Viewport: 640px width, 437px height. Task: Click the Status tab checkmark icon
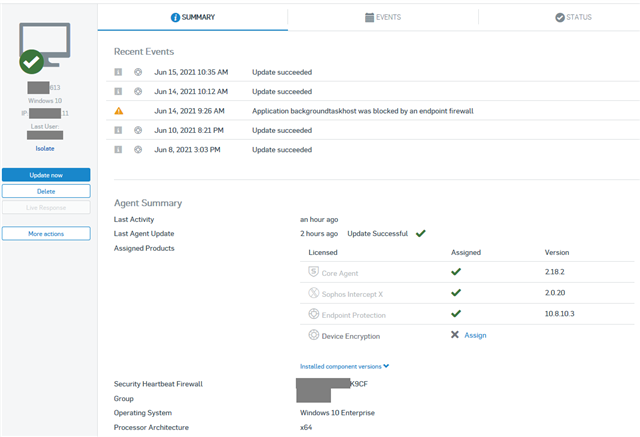[x=560, y=17]
